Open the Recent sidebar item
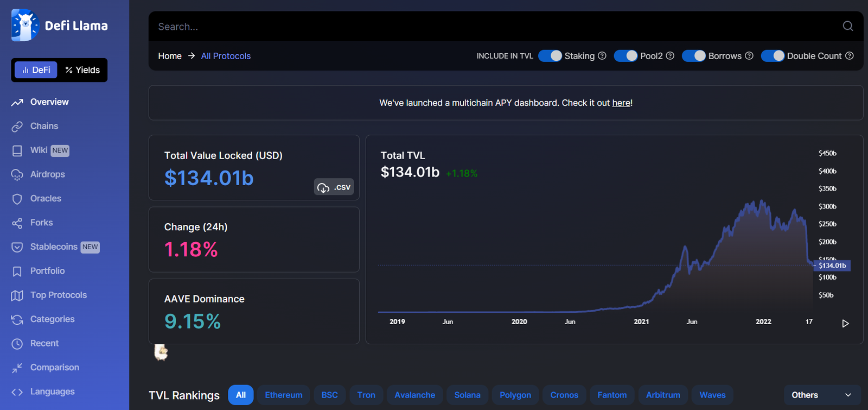The height and width of the screenshot is (410, 868). (x=35, y=344)
